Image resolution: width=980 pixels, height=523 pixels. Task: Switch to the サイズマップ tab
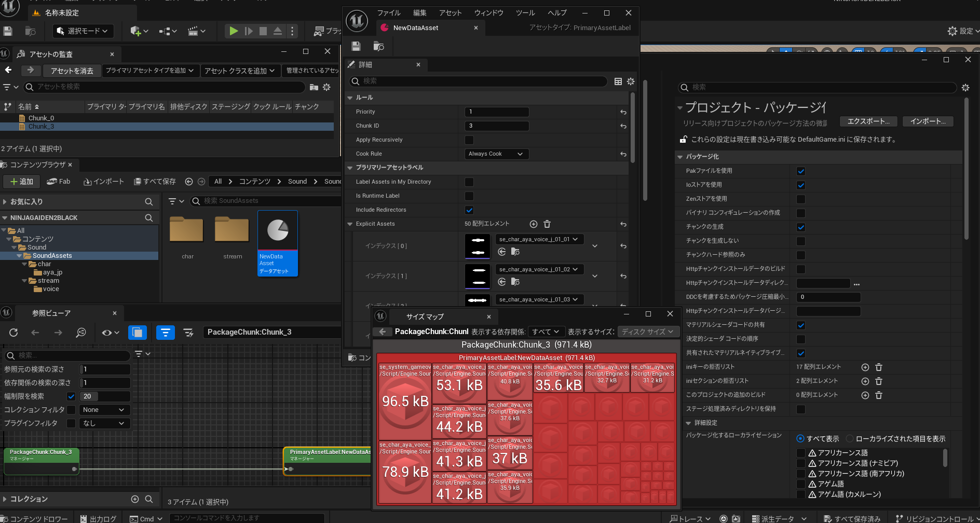click(x=425, y=316)
